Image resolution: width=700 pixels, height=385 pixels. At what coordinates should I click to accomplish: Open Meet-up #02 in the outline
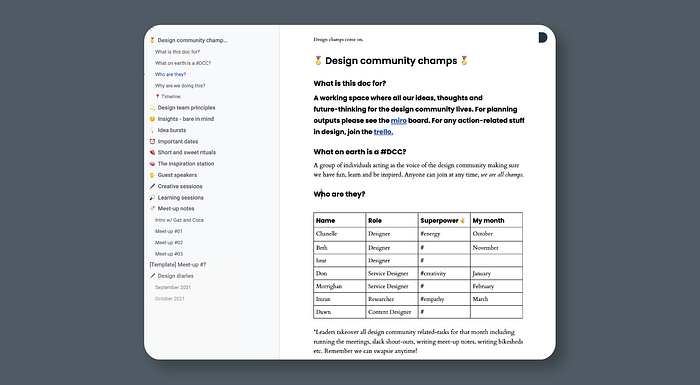169,243
